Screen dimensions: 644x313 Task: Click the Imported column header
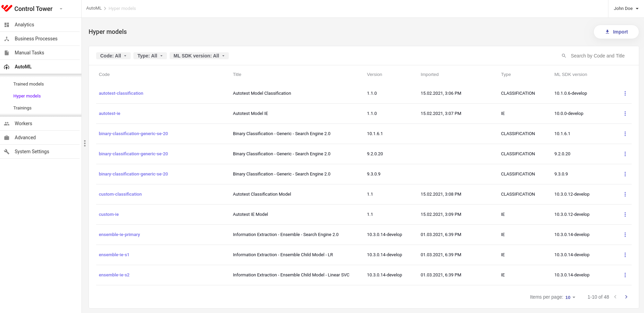pyautogui.click(x=430, y=74)
